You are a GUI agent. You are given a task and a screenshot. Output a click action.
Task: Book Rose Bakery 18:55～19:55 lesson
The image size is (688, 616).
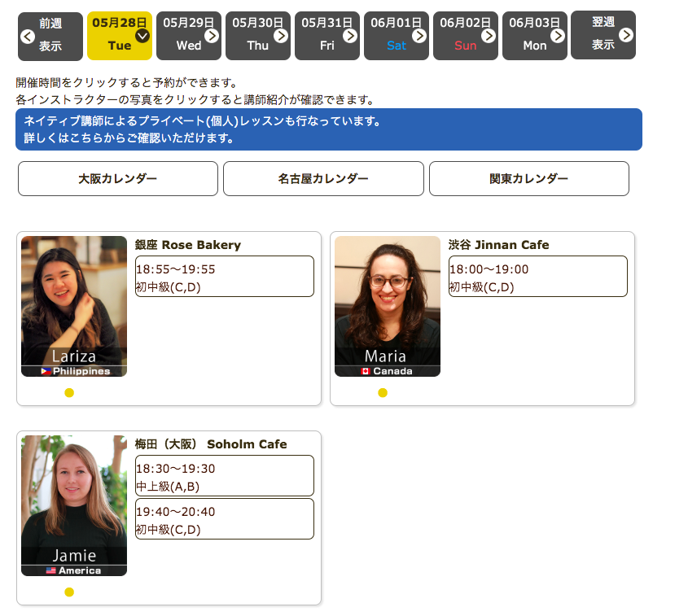224,277
